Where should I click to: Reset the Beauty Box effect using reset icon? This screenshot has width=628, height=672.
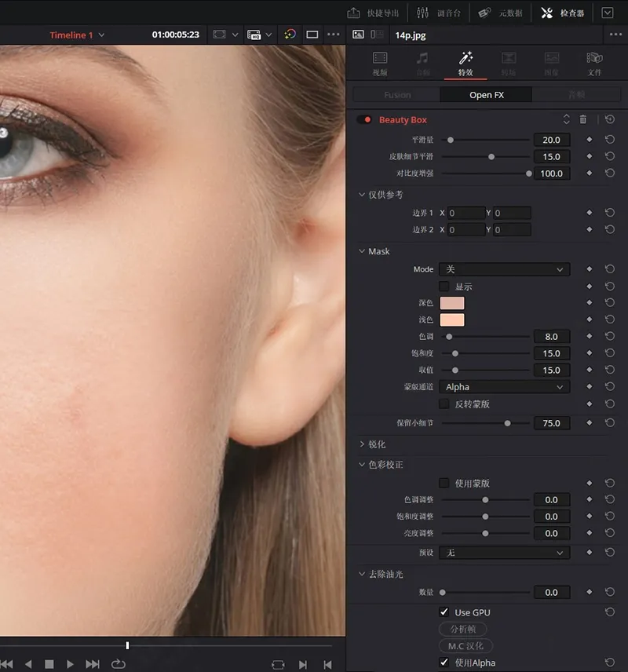coord(610,119)
